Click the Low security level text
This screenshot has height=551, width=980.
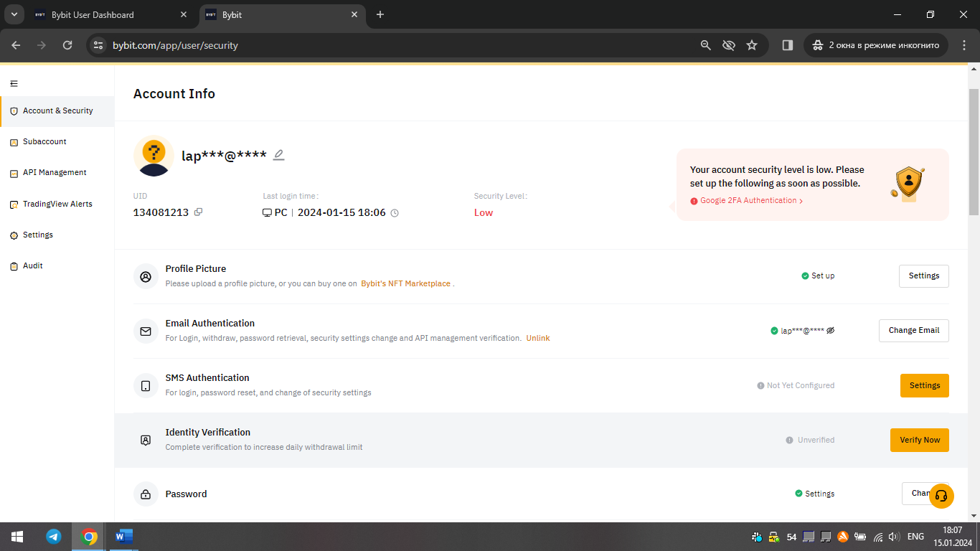coord(484,213)
